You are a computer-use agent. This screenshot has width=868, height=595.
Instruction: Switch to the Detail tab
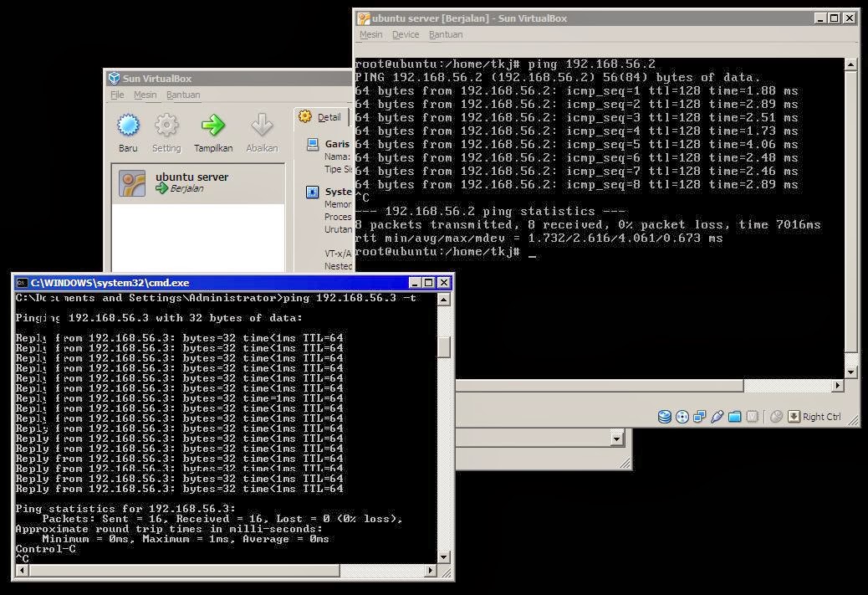[322, 117]
